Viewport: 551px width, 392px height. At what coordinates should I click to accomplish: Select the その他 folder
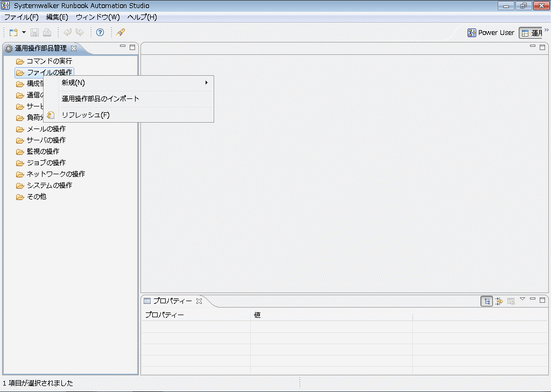coord(37,196)
